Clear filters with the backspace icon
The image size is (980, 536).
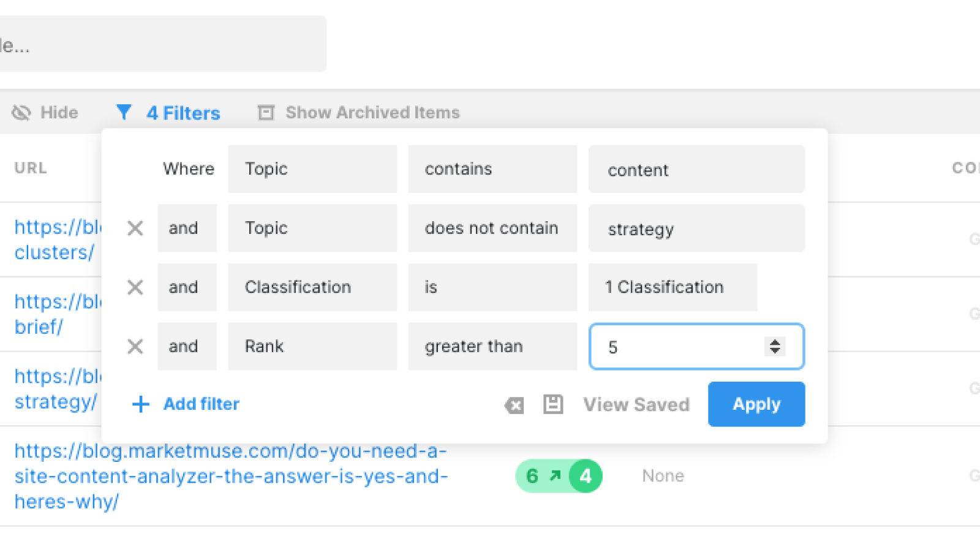514,405
